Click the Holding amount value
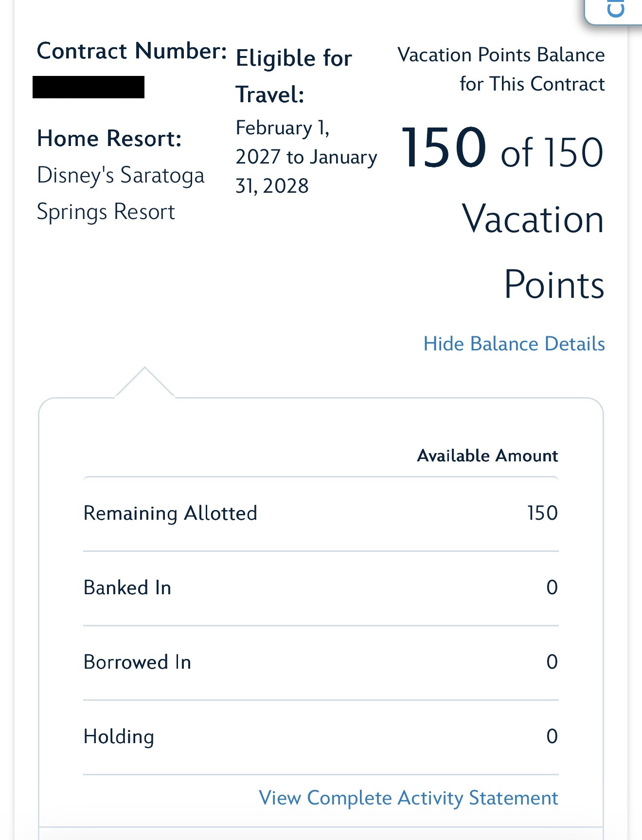 (x=552, y=736)
